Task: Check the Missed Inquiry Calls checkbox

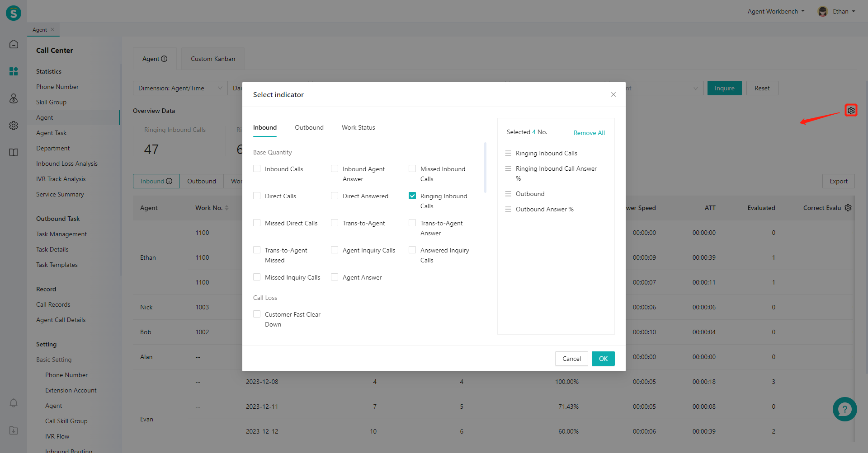Action: (257, 277)
